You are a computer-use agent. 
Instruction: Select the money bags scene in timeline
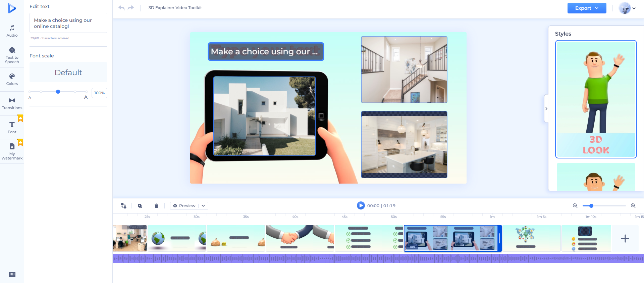click(236, 238)
